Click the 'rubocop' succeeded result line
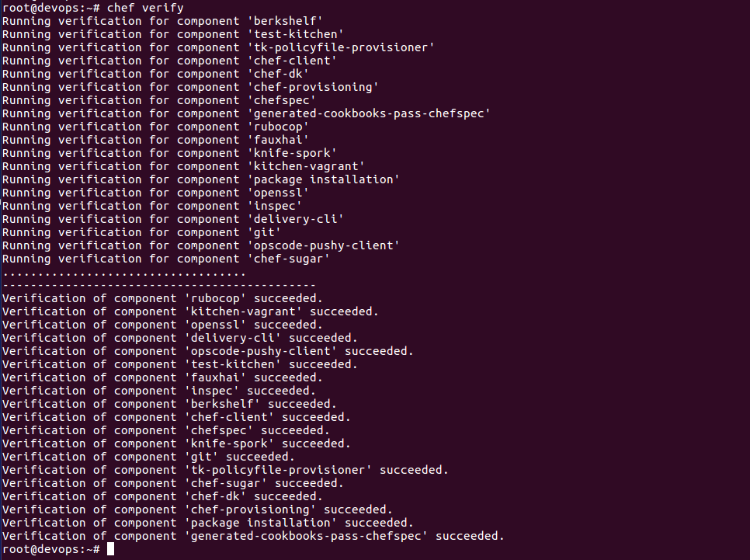Screen dimensions: 750x560 coord(162,298)
